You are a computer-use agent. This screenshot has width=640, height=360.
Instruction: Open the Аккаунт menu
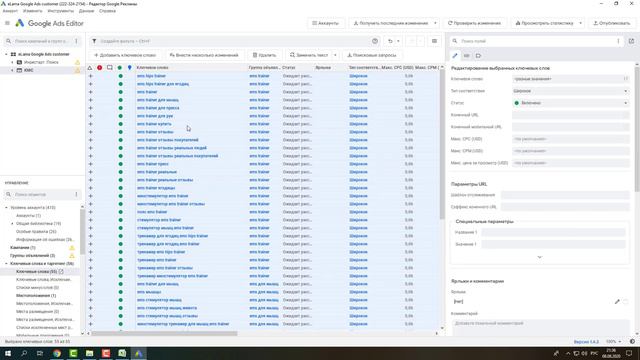click(x=10, y=11)
